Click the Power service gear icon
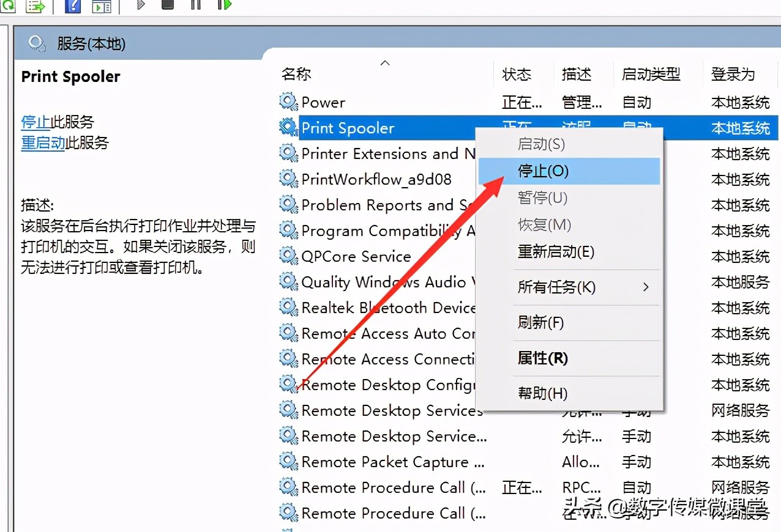 288,102
